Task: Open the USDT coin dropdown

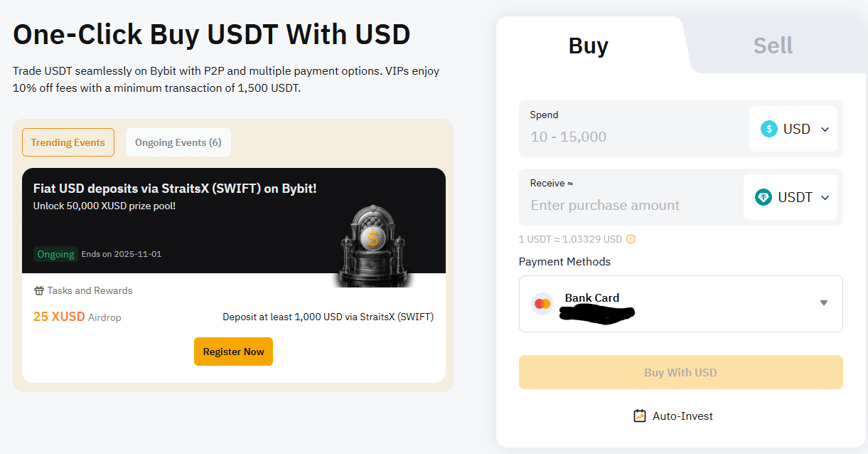Action: [791, 197]
